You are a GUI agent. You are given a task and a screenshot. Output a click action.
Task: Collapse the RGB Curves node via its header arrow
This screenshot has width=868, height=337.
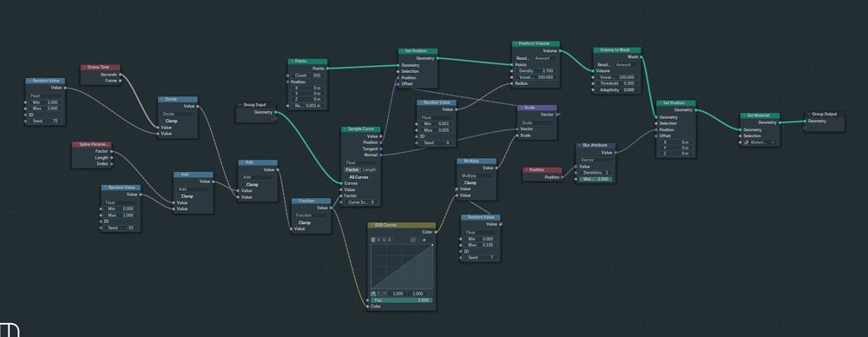[372, 226]
